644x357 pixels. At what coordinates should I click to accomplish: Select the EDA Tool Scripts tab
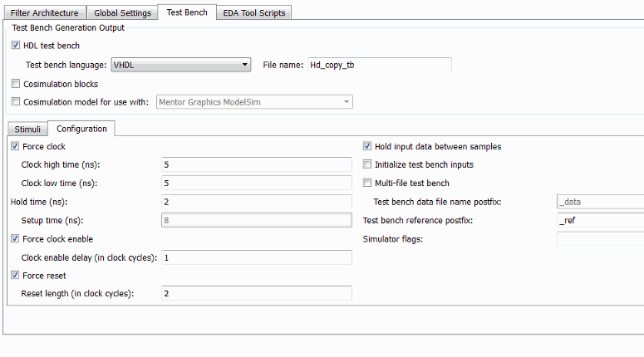[253, 13]
